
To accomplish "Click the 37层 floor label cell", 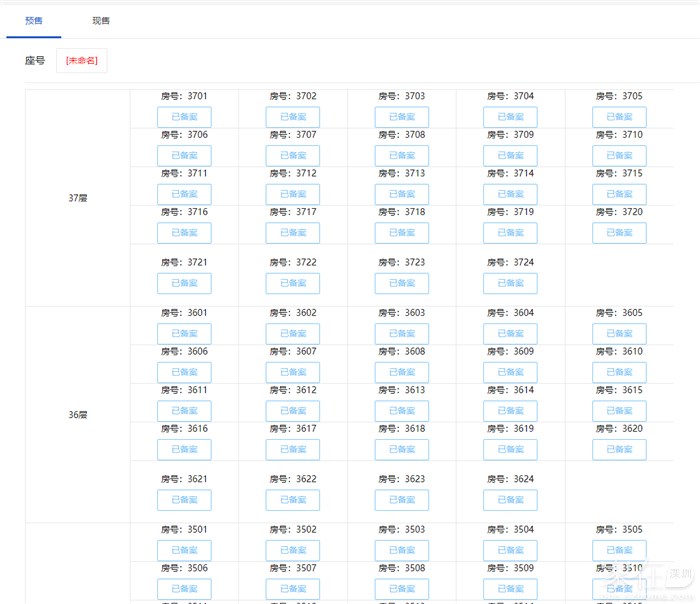I will click(x=78, y=198).
